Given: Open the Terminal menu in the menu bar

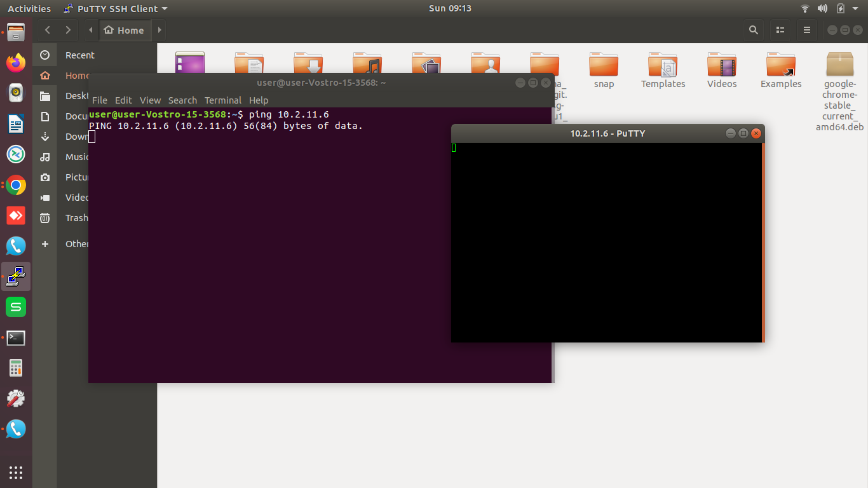Looking at the screenshot, I should coord(223,100).
